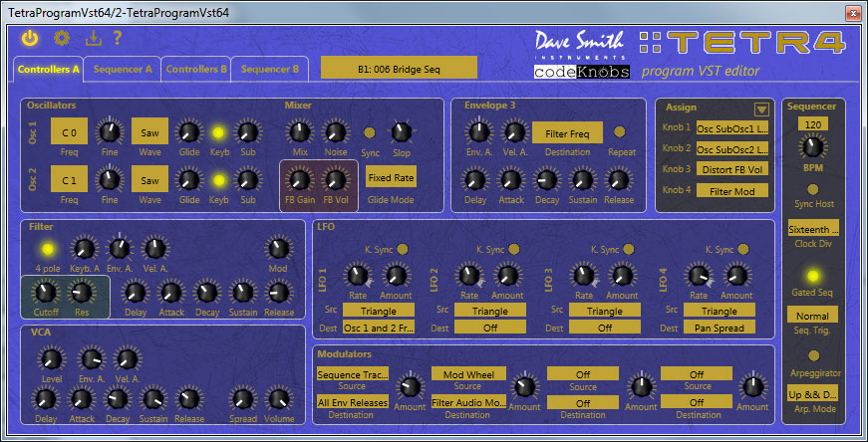Open help with the question mark icon
The image size is (868, 442).
tap(117, 39)
